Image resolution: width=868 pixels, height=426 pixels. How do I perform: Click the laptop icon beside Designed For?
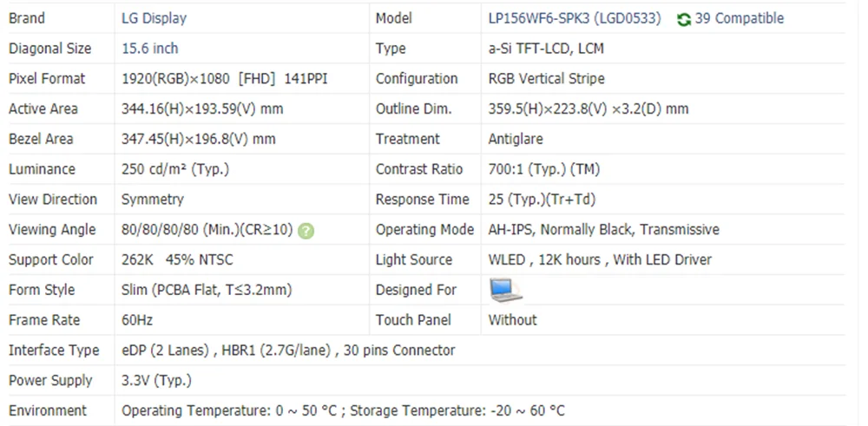click(x=504, y=290)
